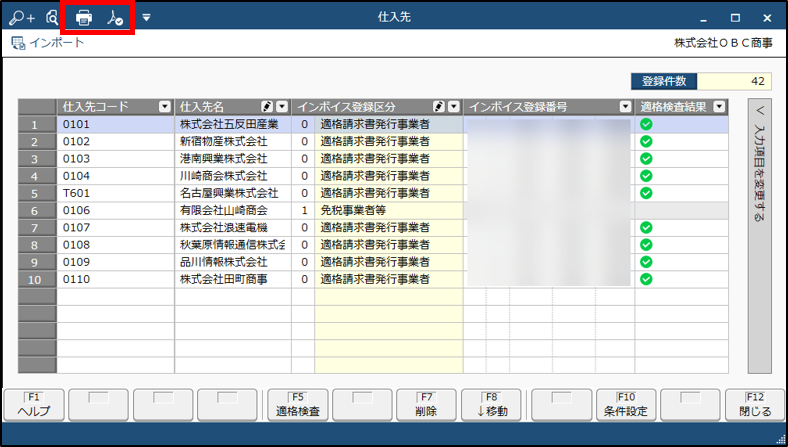Open the インボイス登録番号 column filter dropdown

click(625, 107)
